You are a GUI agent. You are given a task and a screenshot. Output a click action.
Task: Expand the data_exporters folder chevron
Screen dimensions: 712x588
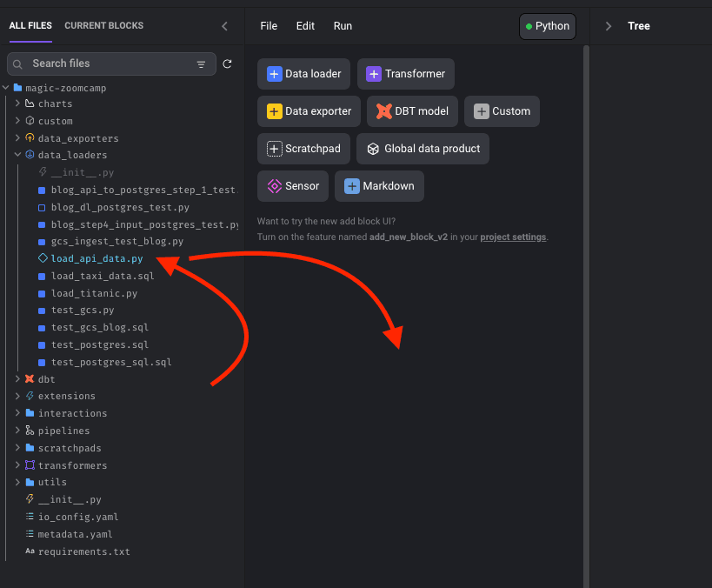(x=17, y=137)
